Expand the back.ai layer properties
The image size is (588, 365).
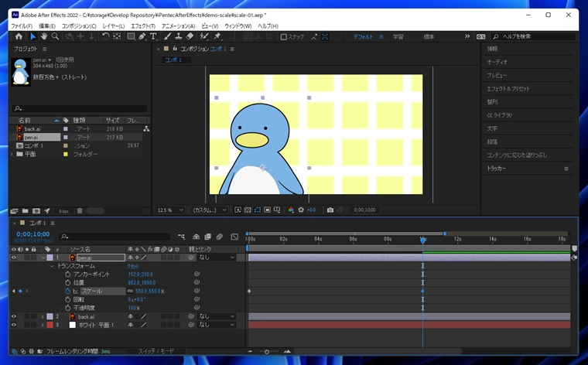(x=42, y=316)
